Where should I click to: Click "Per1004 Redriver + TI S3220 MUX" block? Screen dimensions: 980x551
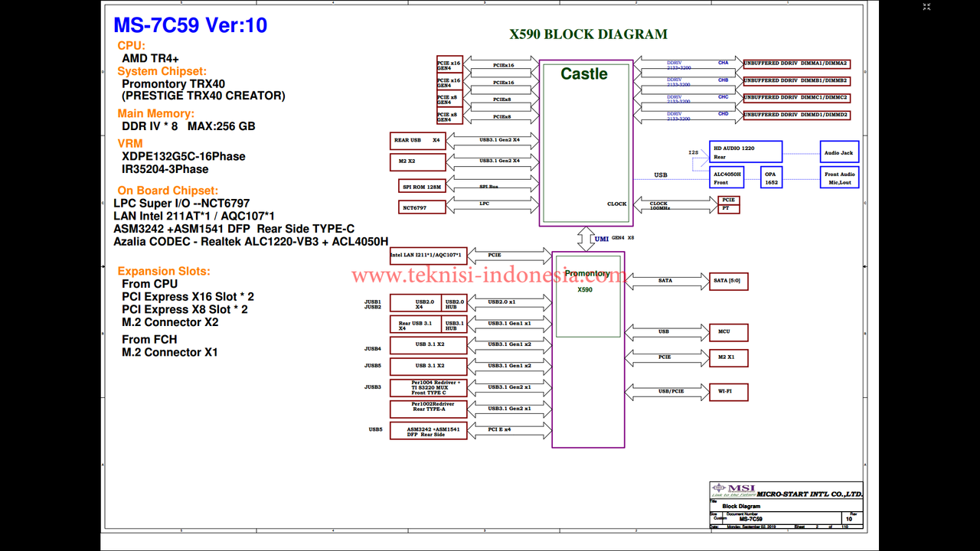pos(428,388)
